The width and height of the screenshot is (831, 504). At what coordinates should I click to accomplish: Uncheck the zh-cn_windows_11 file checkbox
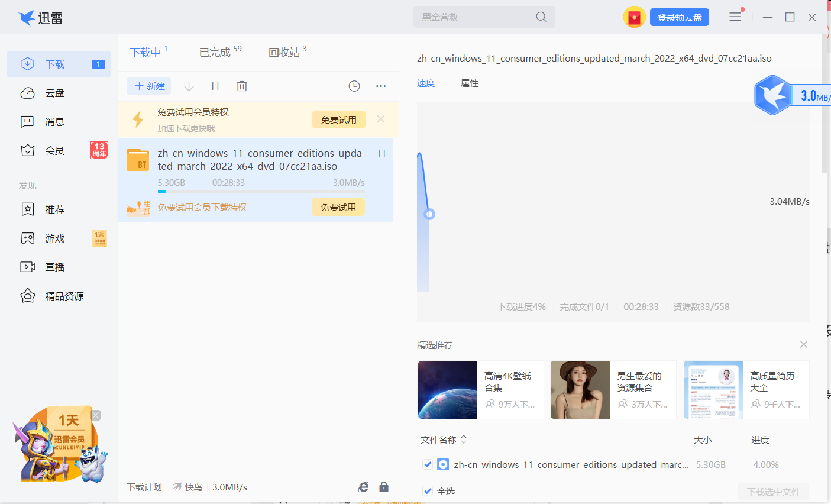428,464
